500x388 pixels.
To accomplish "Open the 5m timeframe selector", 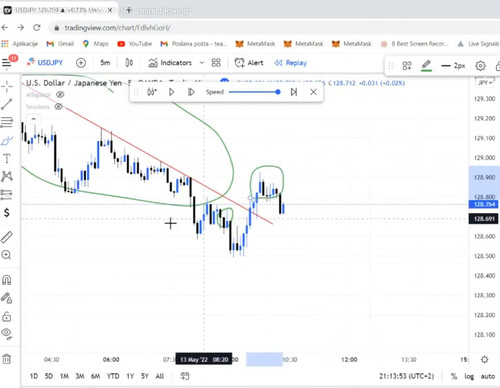I will [x=105, y=63].
